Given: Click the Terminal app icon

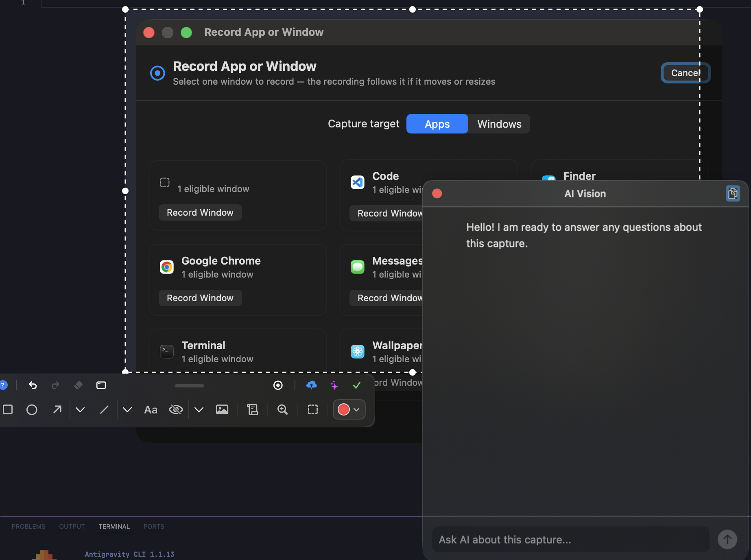Looking at the screenshot, I should (x=167, y=352).
